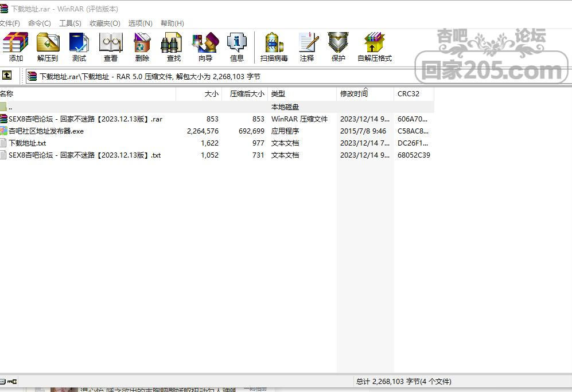The height and width of the screenshot is (392, 572).
Task: Click the packed size value 731
Action: pyautogui.click(x=258, y=155)
